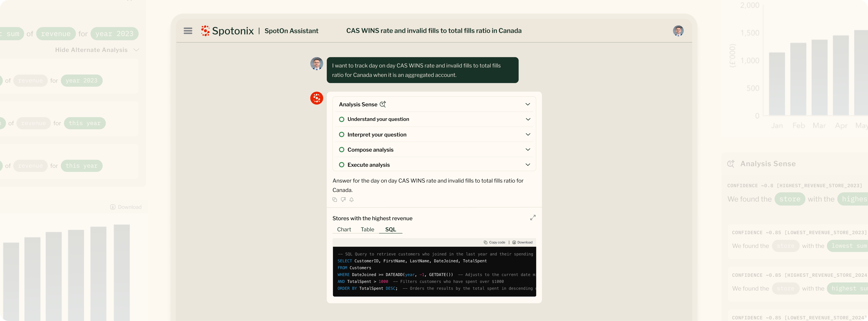Expand the results panel to fullscreen
Screen dimensions: 868x321
[x=533, y=218]
